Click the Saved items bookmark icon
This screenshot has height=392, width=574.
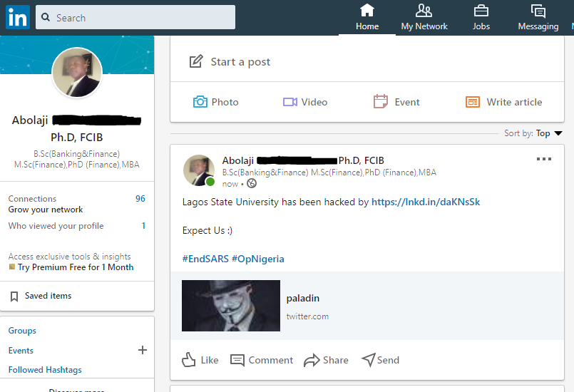pos(14,296)
